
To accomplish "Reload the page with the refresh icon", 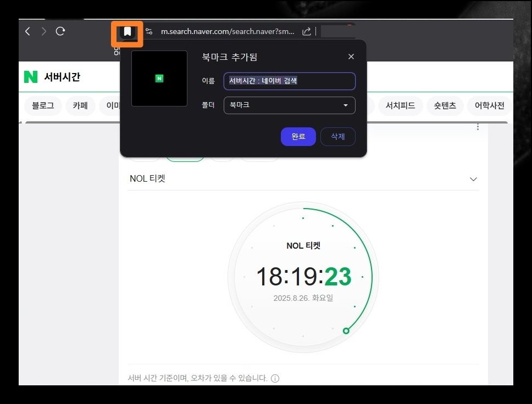I will 60,31.
